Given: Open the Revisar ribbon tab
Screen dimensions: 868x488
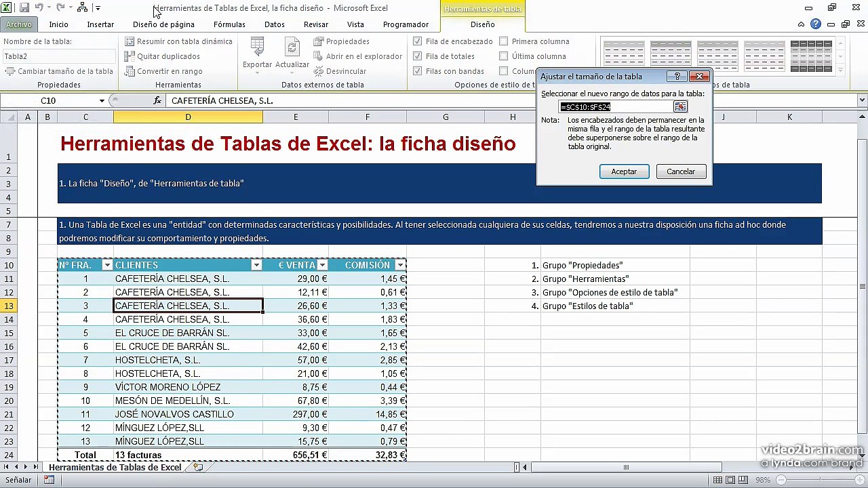Looking at the screenshot, I should pyautogui.click(x=316, y=24).
